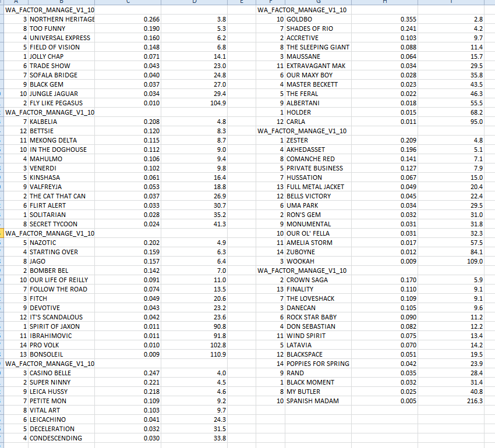Viewport: 495px width, 448px height.
Task: Click the CONDESCENDING cell
Action: coord(62,438)
